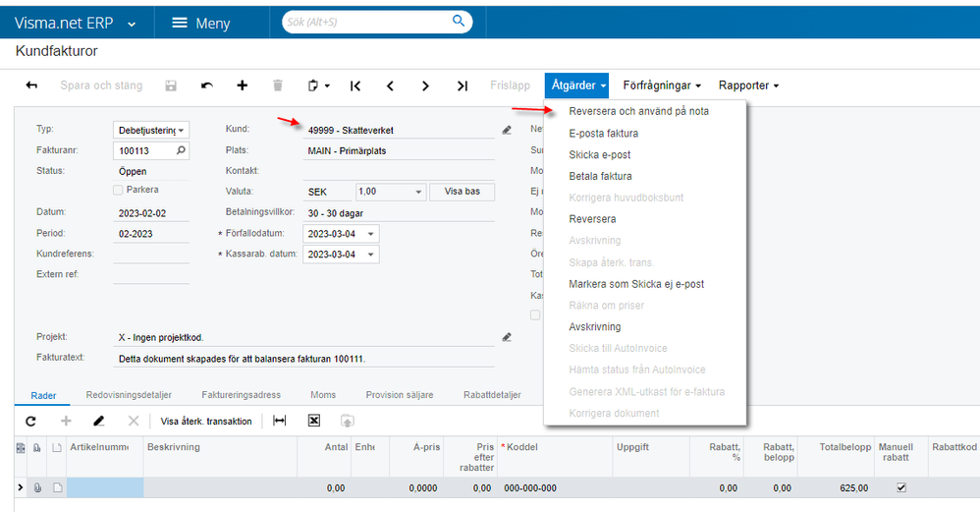This screenshot has width=980, height=512.
Task: Open the Meny hamburger button
Action: (x=201, y=24)
